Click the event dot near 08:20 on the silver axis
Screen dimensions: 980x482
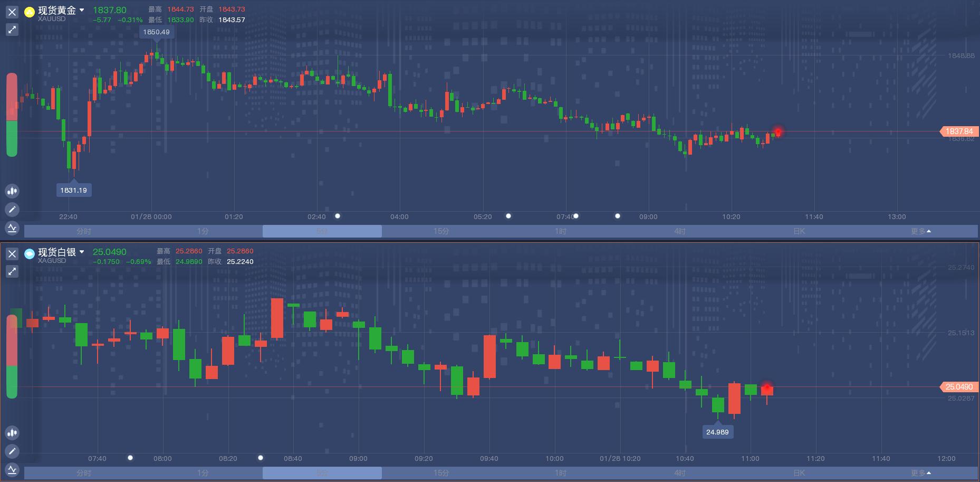coord(260,458)
